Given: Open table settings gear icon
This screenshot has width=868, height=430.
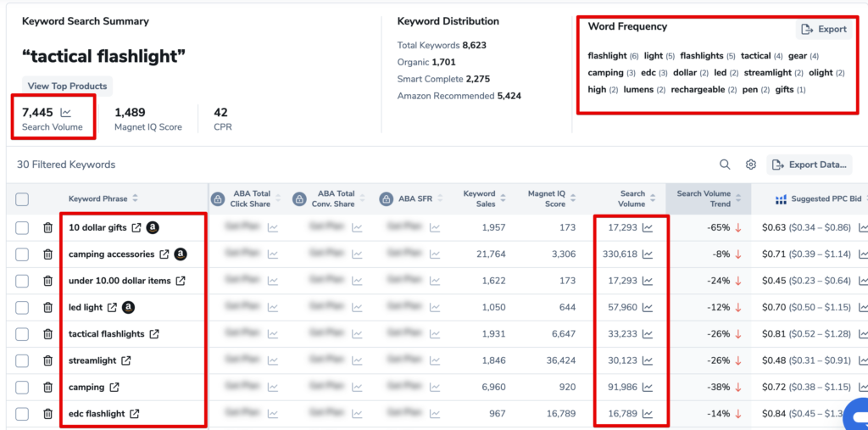Looking at the screenshot, I should coord(751,165).
